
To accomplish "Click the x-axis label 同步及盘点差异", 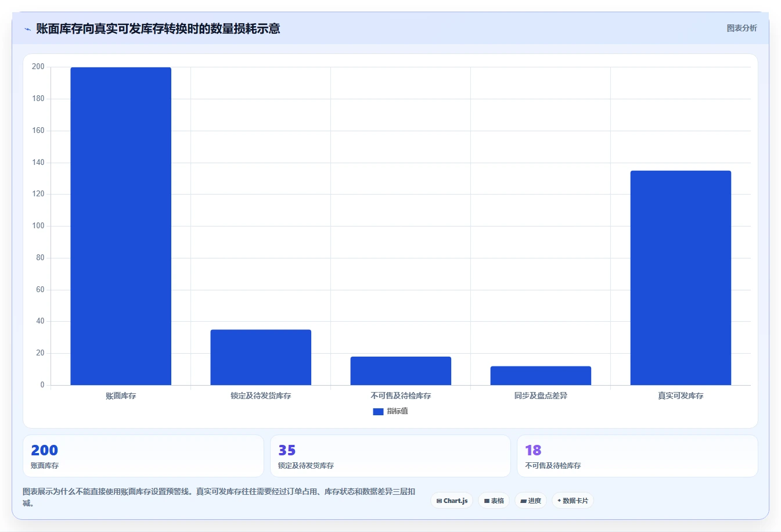I will coord(541,396).
